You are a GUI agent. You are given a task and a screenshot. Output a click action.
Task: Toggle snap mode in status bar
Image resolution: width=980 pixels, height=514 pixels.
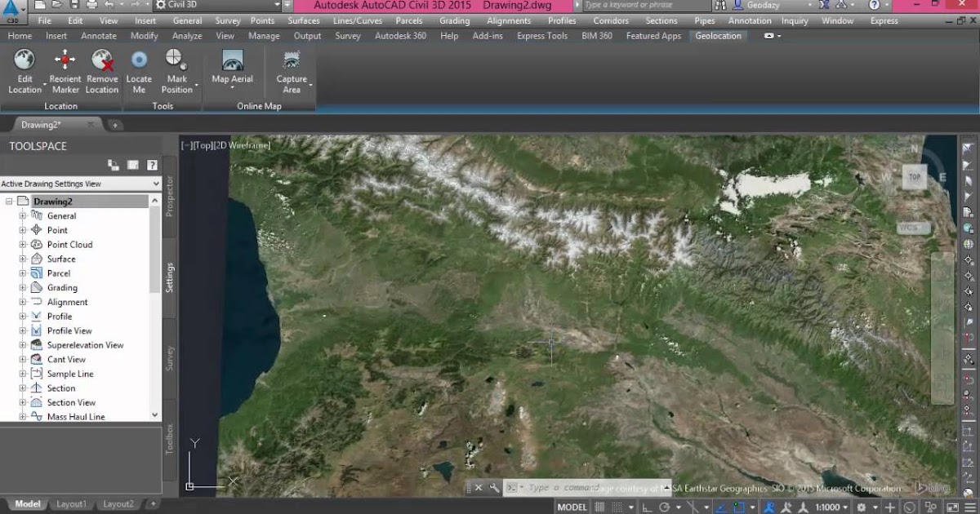(618, 507)
